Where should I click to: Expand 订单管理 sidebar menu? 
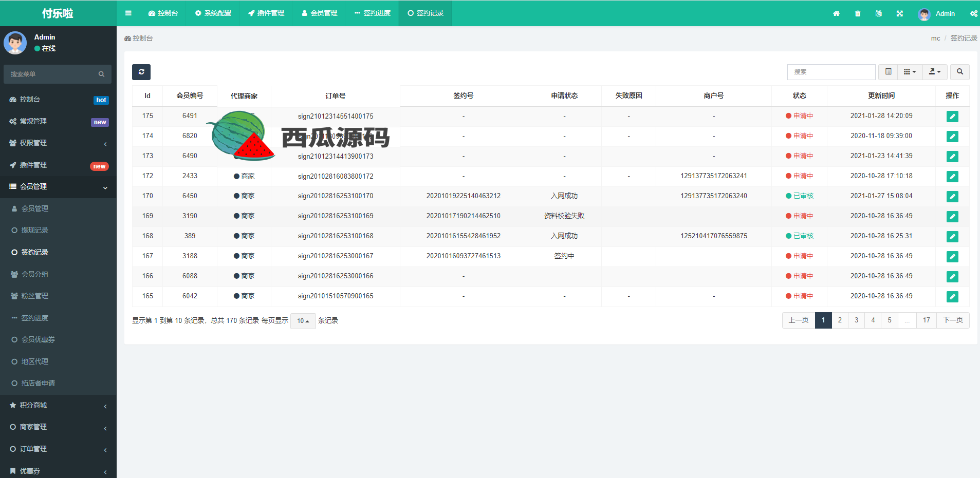pyautogui.click(x=58, y=449)
